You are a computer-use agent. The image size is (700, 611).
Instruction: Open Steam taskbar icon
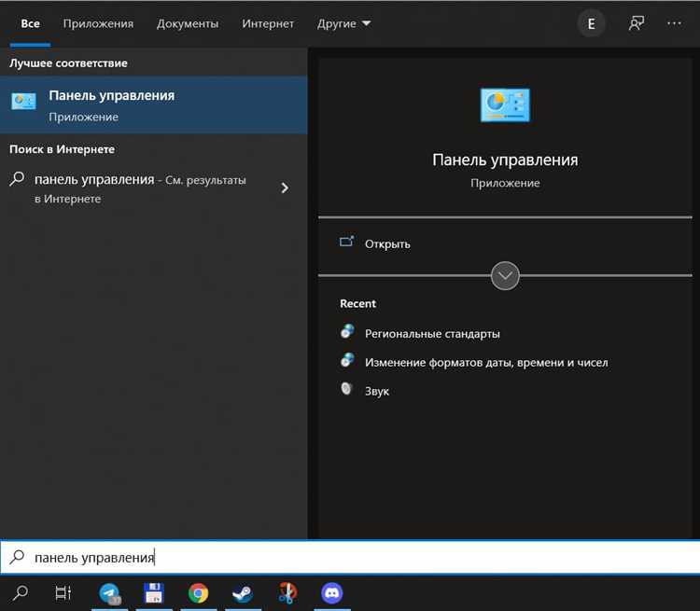(x=243, y=593)
